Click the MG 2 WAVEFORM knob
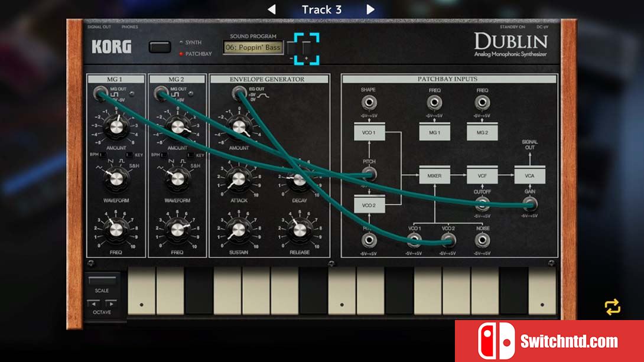 (x=177, y=179)
